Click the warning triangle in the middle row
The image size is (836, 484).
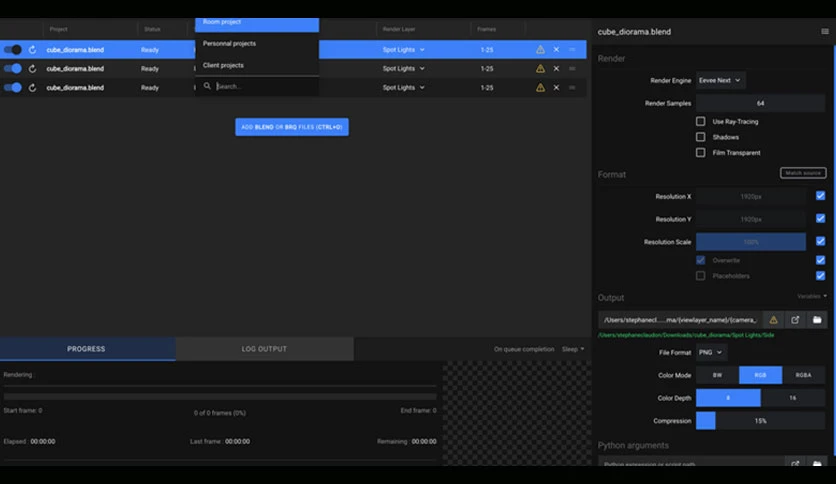[540, 68]
